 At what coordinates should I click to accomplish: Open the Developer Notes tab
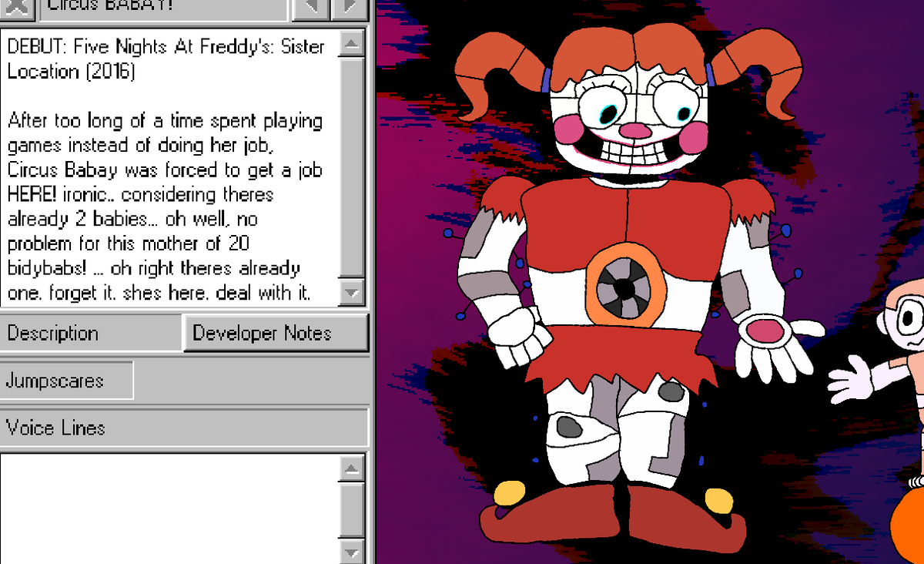click(276, 333)
